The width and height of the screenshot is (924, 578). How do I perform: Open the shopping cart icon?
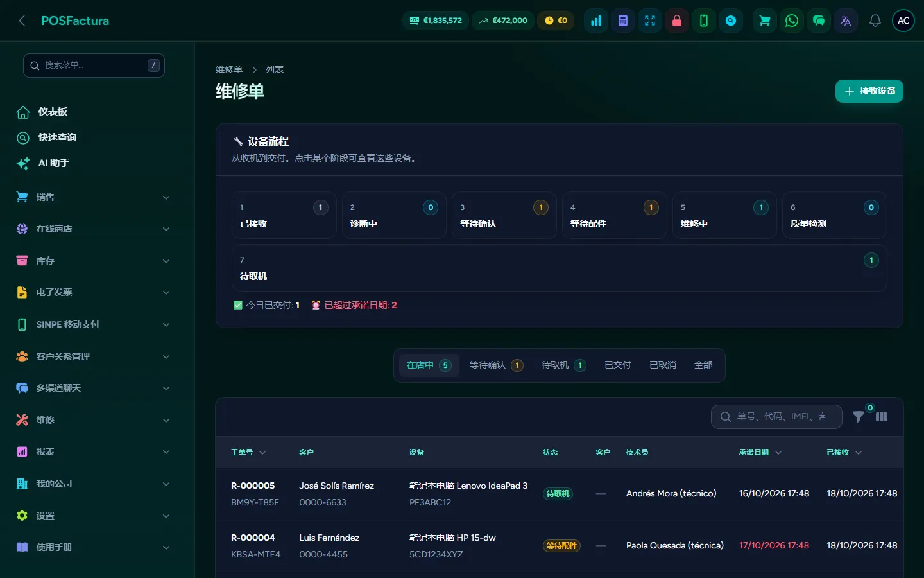(765, 21)
